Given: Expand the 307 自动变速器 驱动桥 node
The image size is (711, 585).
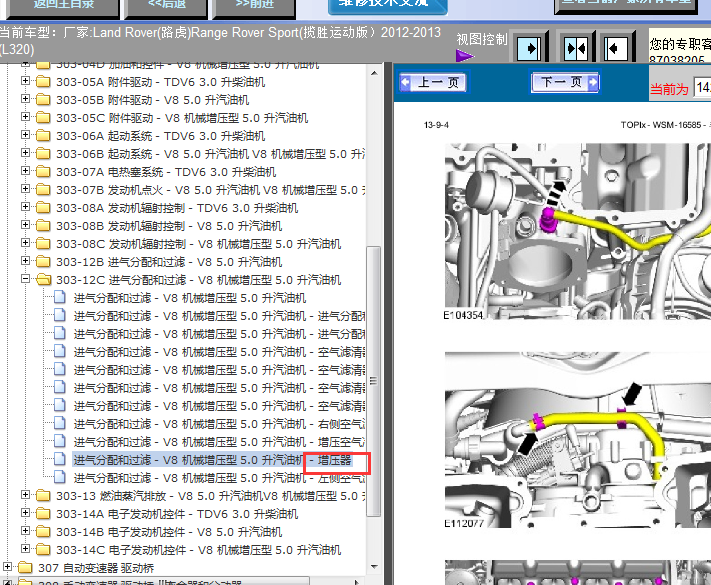Looking at the screenshot, I should tap(7, 567).
